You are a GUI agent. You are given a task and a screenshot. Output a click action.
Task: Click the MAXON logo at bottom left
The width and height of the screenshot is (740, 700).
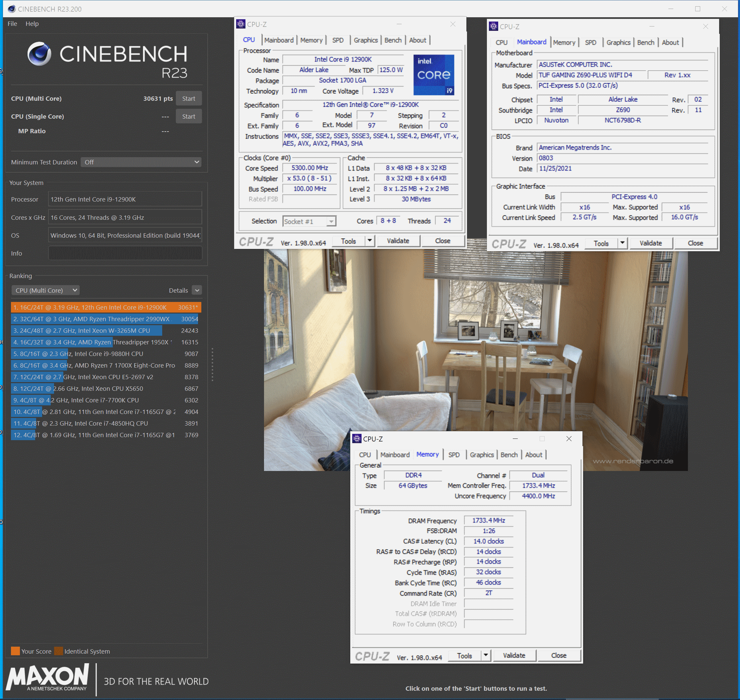tap(48, 678)
